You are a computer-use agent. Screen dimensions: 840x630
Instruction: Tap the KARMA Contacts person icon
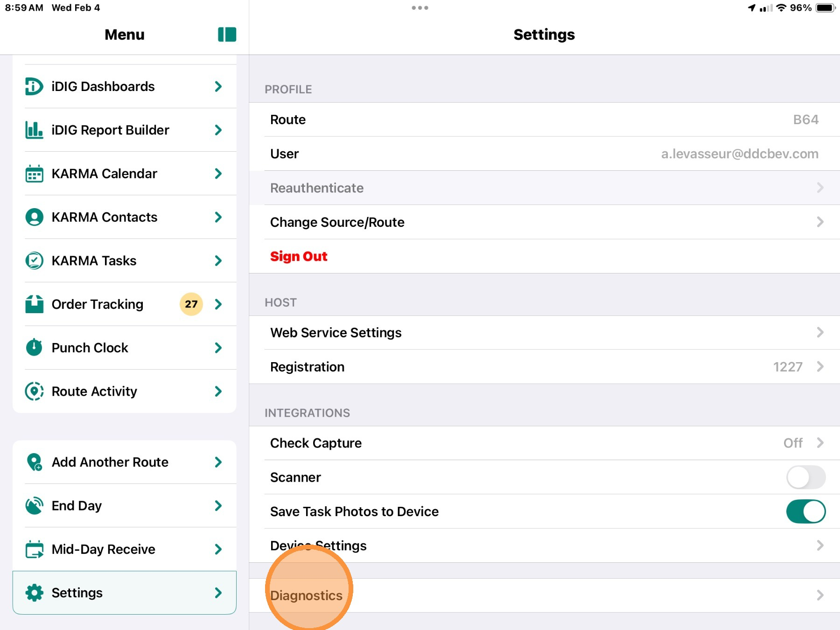pos(34,217)
